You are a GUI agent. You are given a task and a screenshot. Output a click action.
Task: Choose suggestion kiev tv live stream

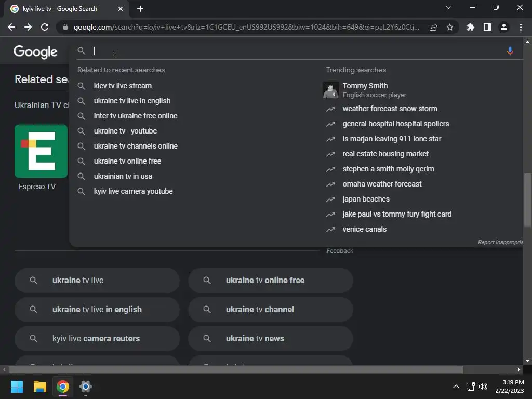[123, 86]
